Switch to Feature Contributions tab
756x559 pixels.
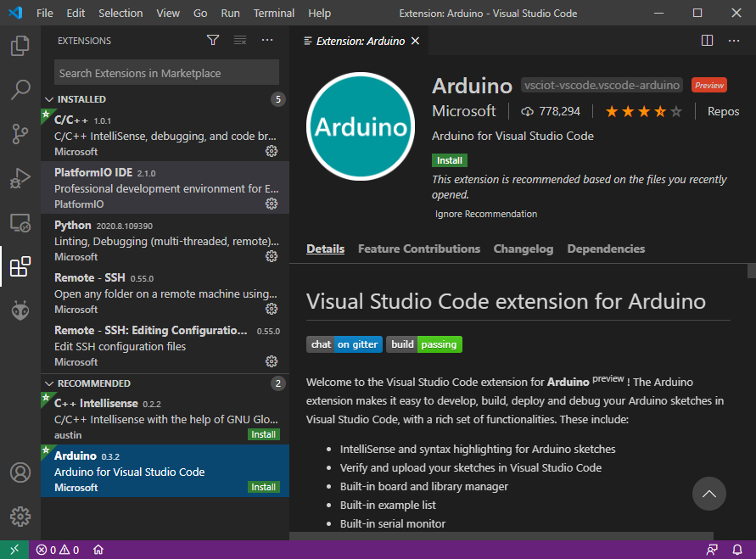coord(419,249)
